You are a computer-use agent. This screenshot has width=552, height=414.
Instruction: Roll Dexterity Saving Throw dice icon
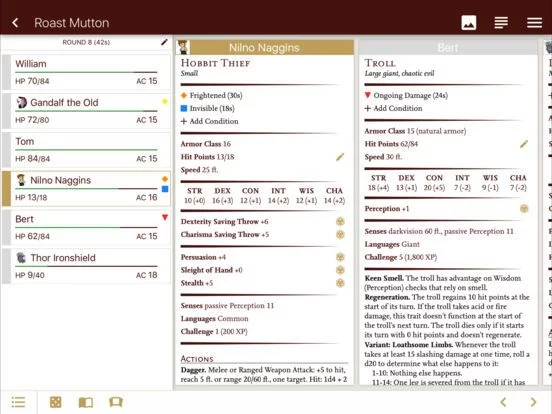340,221
